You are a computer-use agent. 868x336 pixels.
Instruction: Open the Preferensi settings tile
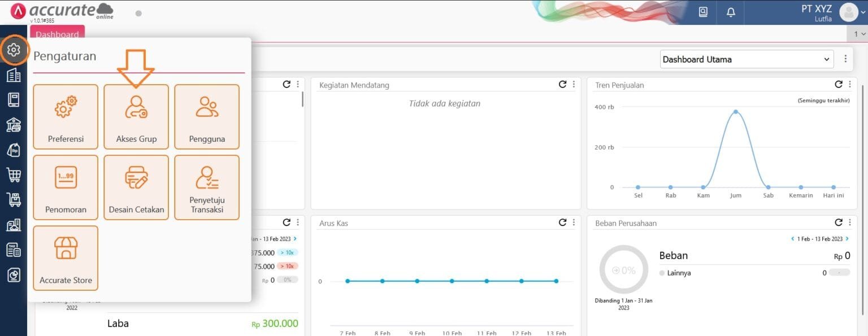[x=66, y=117]
